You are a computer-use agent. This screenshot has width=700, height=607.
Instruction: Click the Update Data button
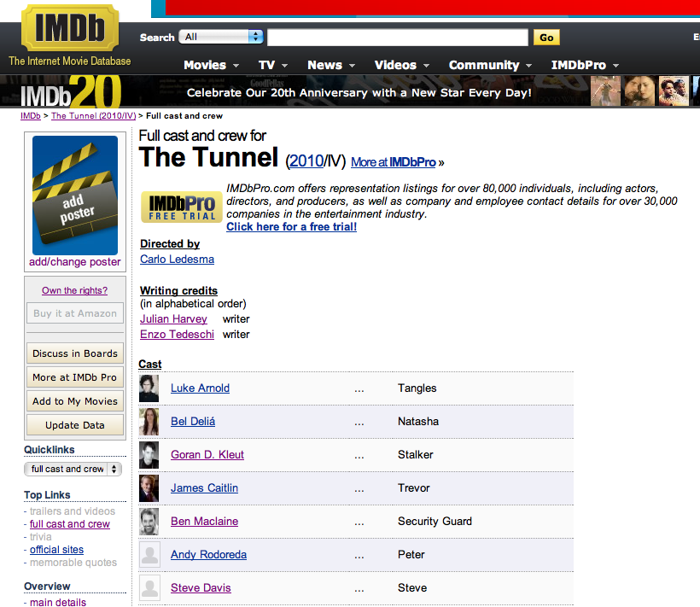(x=75, y=425)
